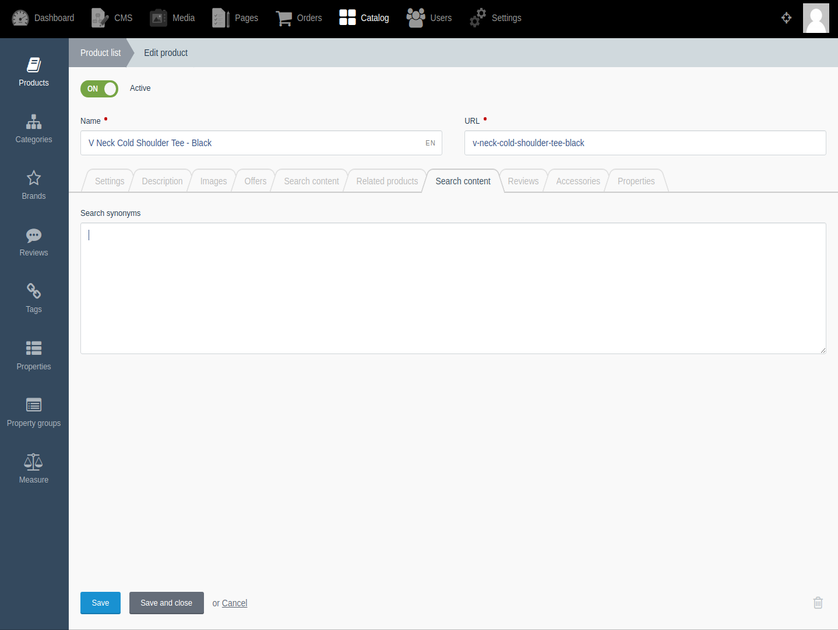Select the active Search content tab
This screenshot has width=838, height=630.
click(463, 181)
